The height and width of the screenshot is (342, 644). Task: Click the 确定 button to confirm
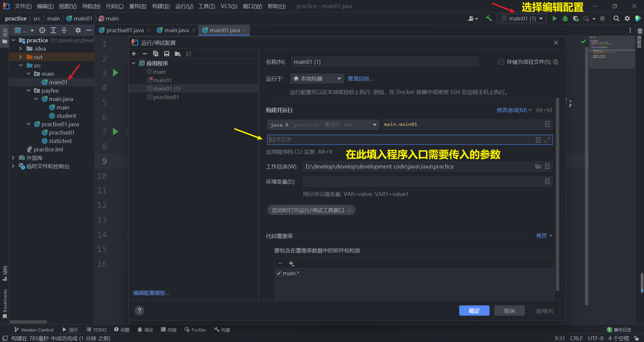pos(474,310)
